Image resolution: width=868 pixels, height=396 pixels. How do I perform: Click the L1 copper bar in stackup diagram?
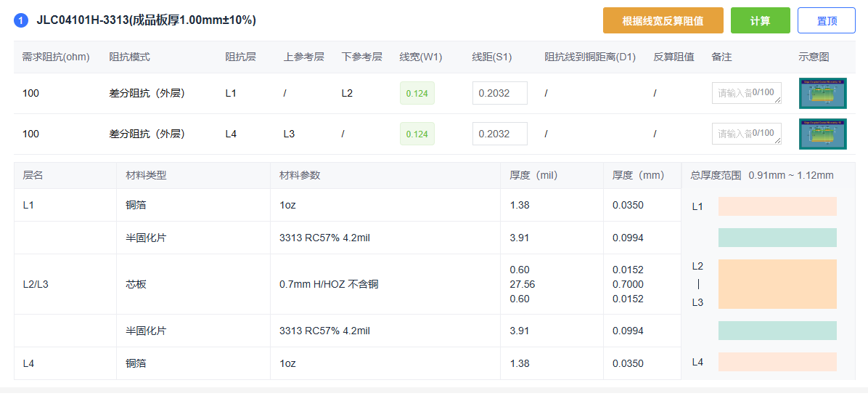tap(777, 206)
